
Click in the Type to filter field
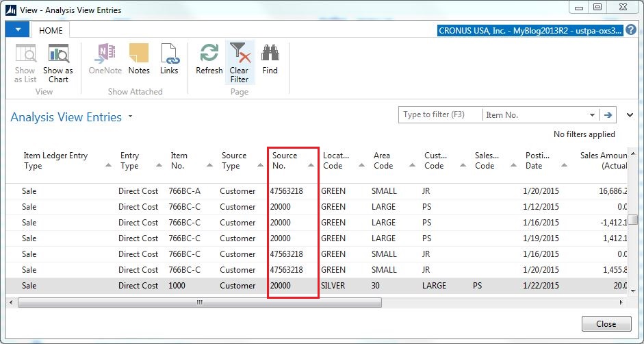coord(439,115)
